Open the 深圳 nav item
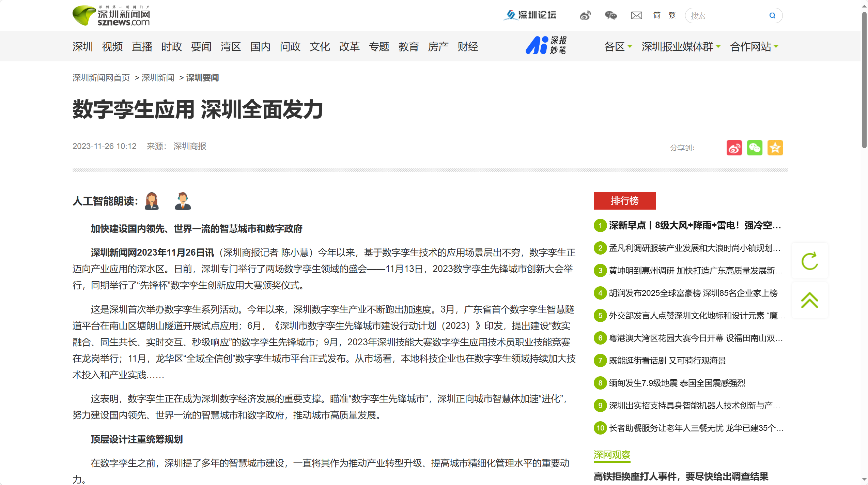The image size is (868, 485). [x=83, y=46]
